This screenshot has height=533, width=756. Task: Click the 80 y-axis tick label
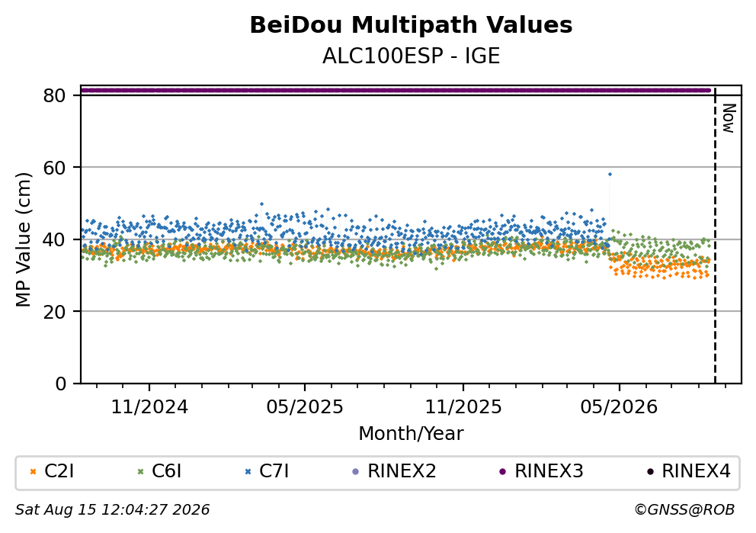pyautogui.click(x=54, y=95)
